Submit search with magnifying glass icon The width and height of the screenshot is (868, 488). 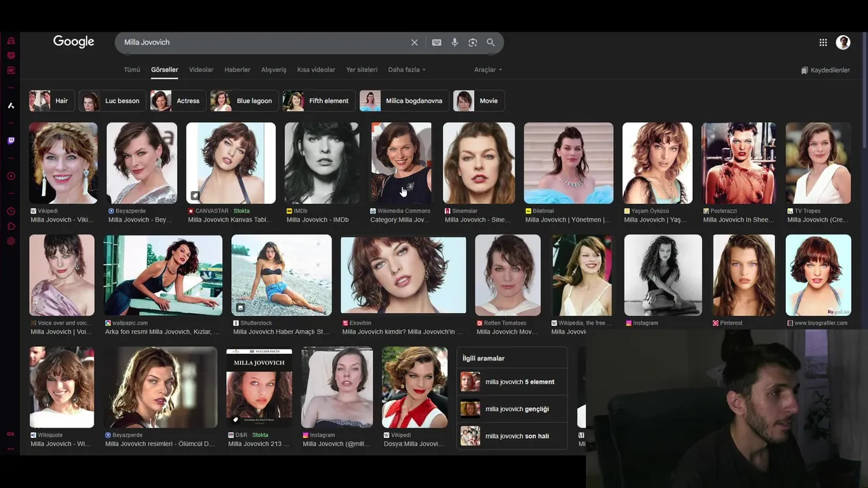[x=490, y=42]
